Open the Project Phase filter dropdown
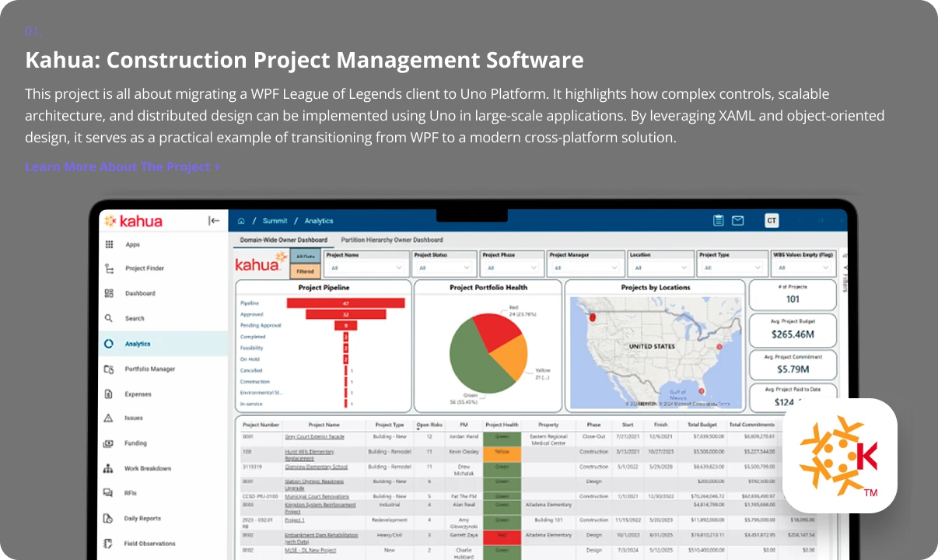938x560 pixels. [x=512, y=268]
